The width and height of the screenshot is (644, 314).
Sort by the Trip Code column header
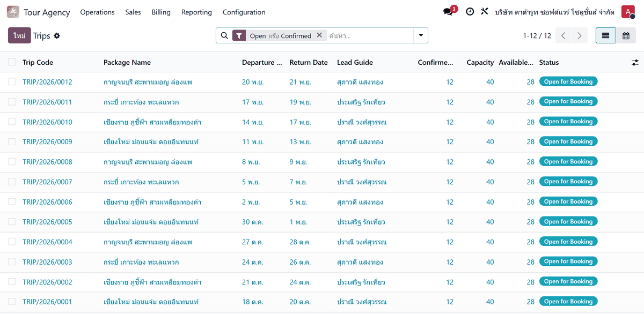(38, 62)
